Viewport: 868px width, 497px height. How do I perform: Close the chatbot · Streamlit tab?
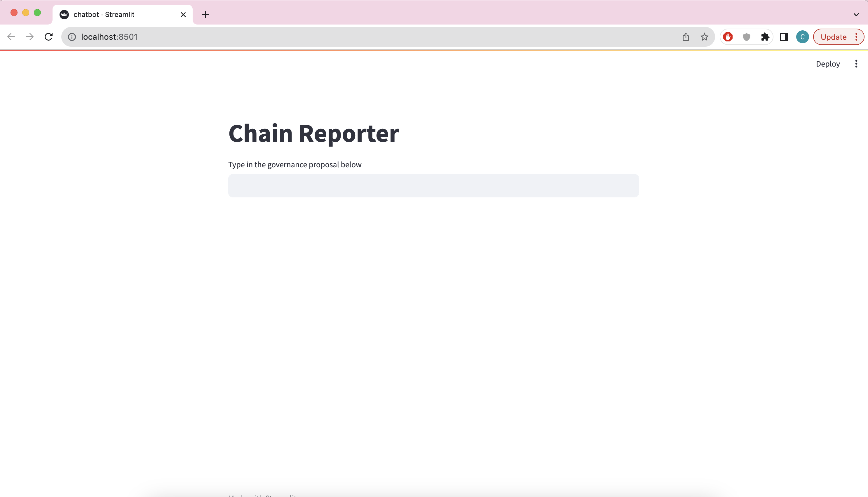pos(183,15)
